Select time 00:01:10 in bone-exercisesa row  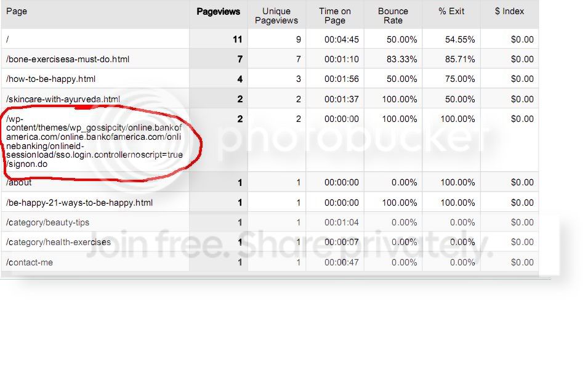342,59
